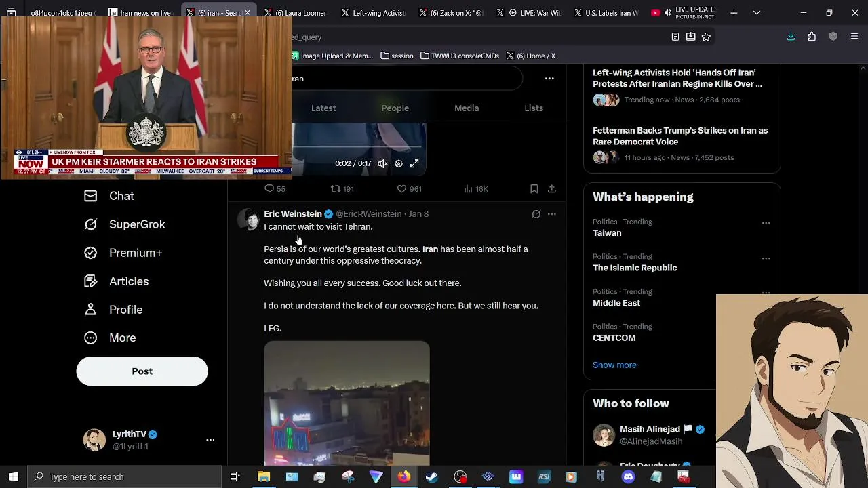Bookmark this page with the star icon
Screen dimensions: 868x488
[706, 37]
